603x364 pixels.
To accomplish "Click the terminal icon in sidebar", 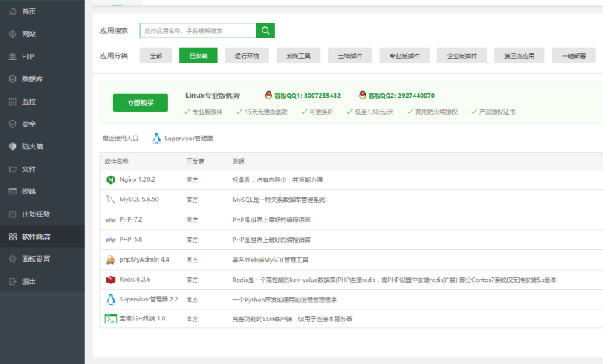I will (13, 191).
